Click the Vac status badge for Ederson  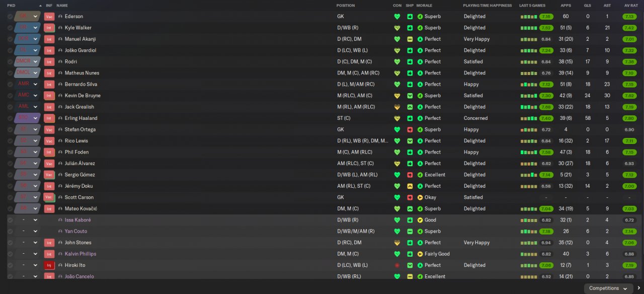pyautogui.click(x=49, y=17)
